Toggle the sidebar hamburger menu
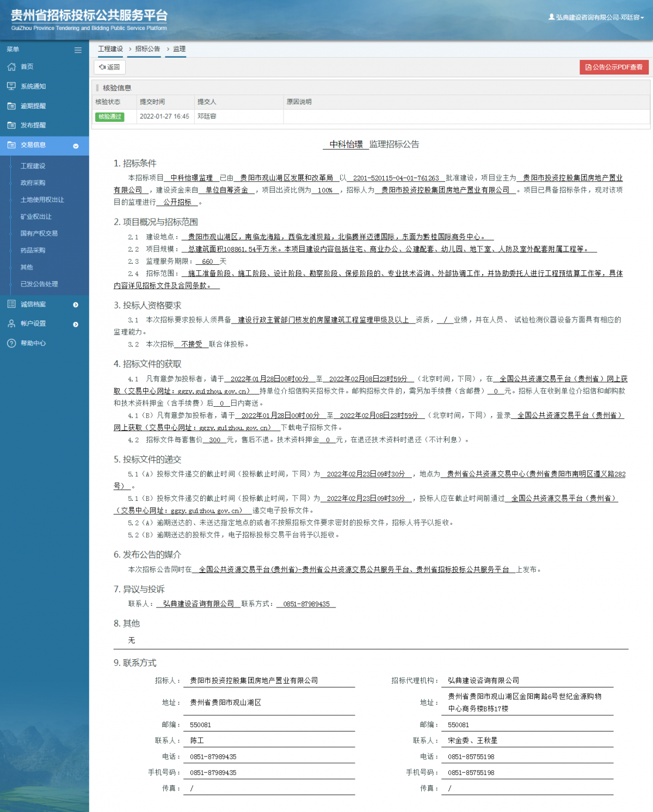This screenshot has height=812, width=653. click(78, 49)
